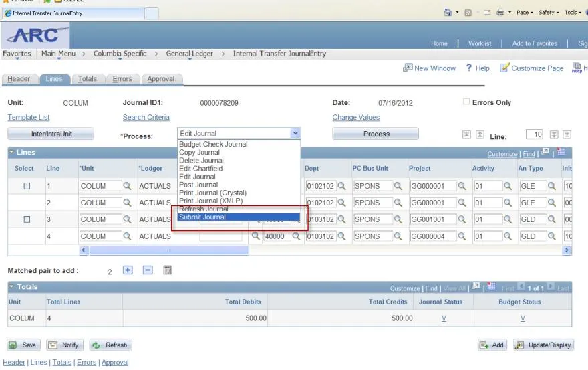
Task: Open the Search Criteria link
Action: [146, 117]
